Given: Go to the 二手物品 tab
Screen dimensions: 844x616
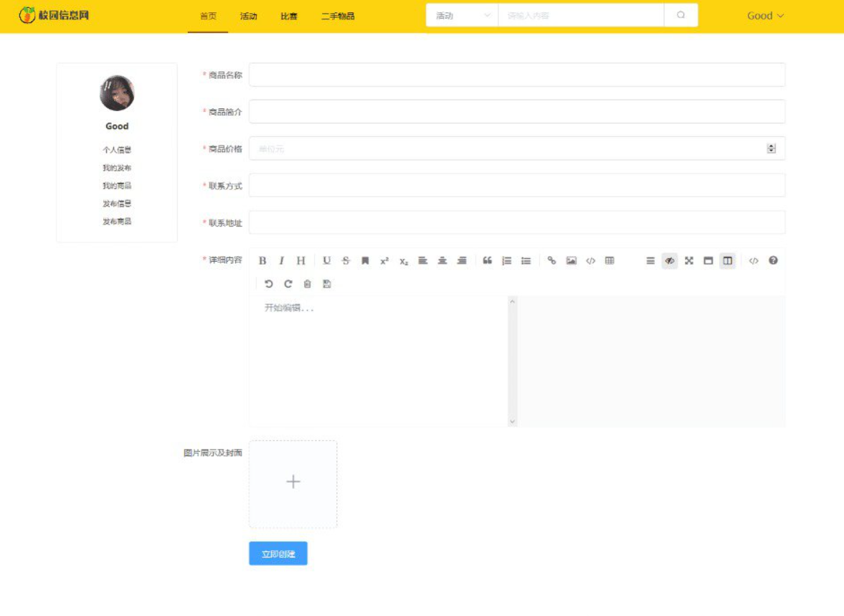Looking at the screenshot, I should click(x=338, y=16).
